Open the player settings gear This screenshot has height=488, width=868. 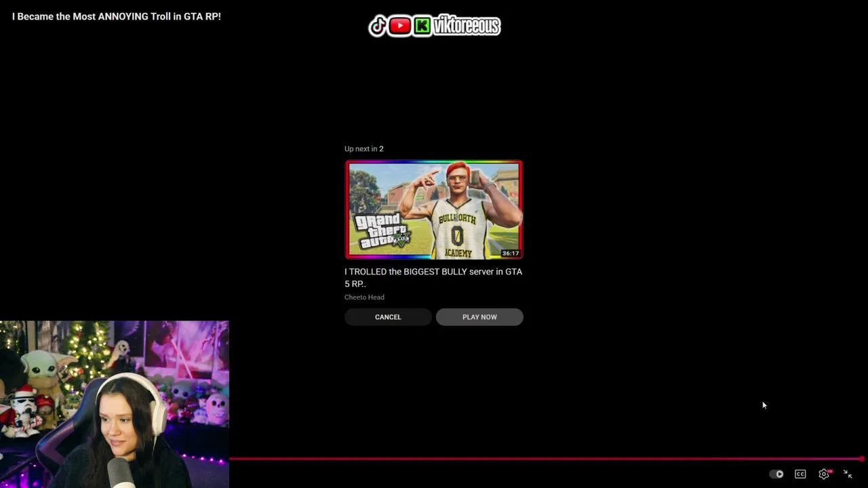[x=824, y=474]
